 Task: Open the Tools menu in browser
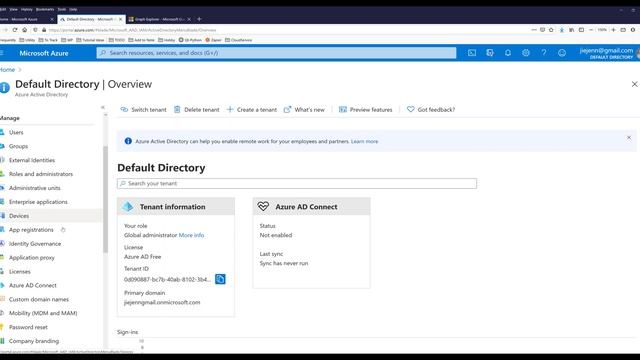[62, 9]
